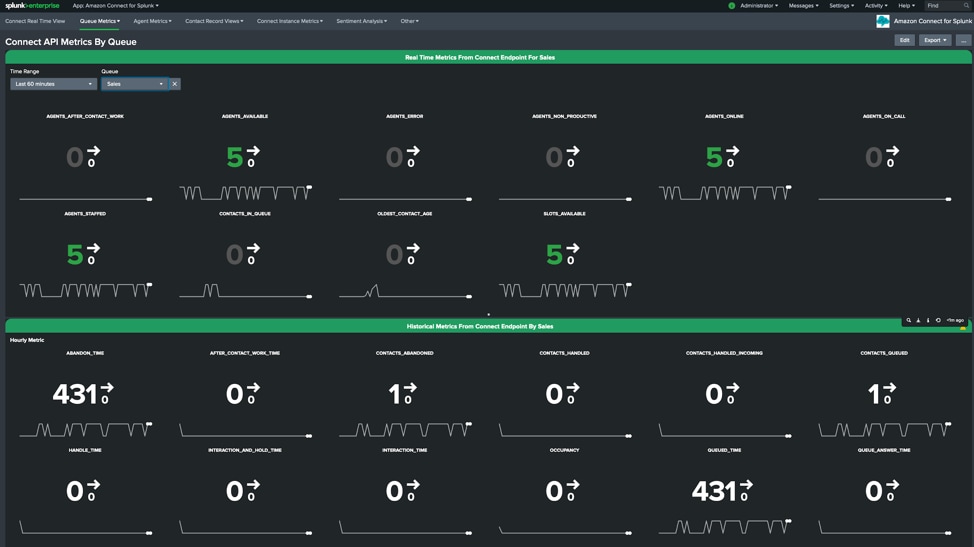Click the AGENTS_NON_PRODUCTIVE value 0
974x547 pixels.
tap(554, 158)
